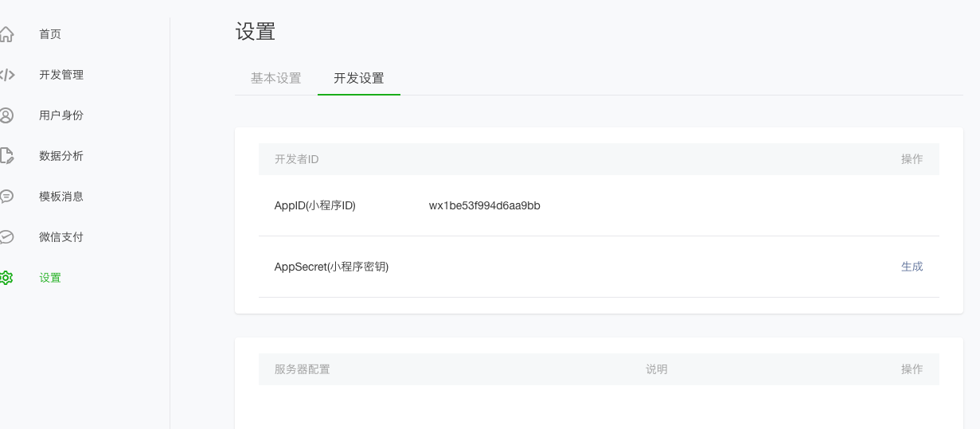The width and height of the screenshot is (980, 429).
Task: Navigate to 微信支付 in the sidebar
Action: click(x=61, y=237)
